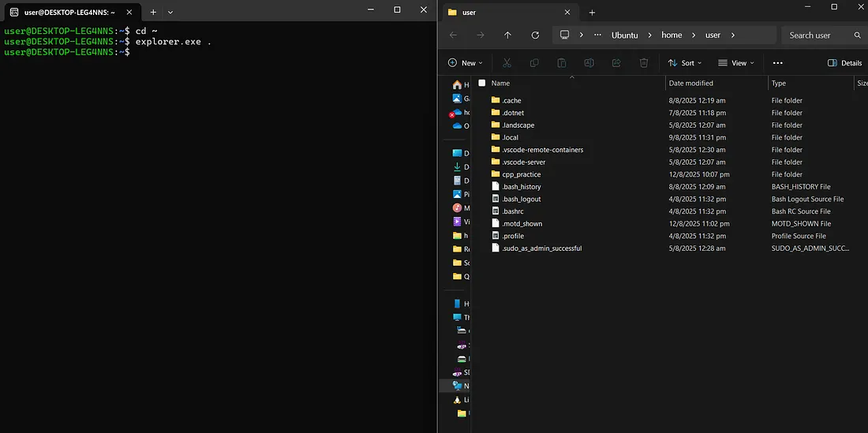
Task: Select the Videos icon in the sidebar
Action: click(457, 222)
